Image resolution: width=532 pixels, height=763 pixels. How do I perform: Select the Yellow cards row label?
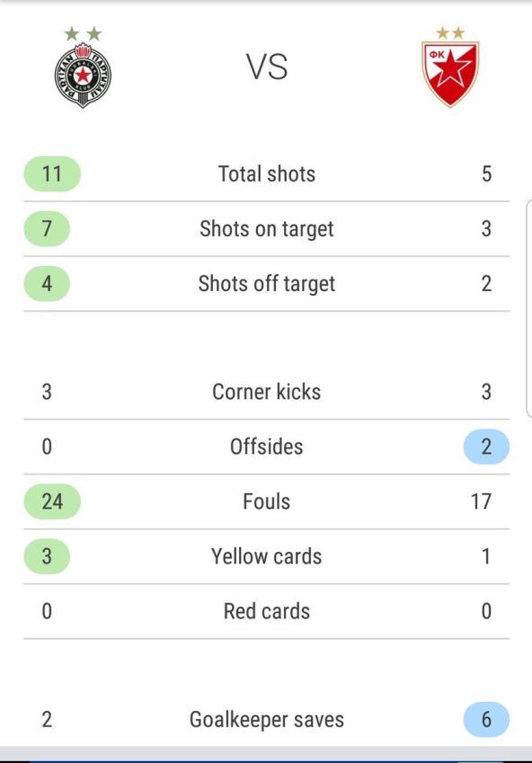click(268, 556)
